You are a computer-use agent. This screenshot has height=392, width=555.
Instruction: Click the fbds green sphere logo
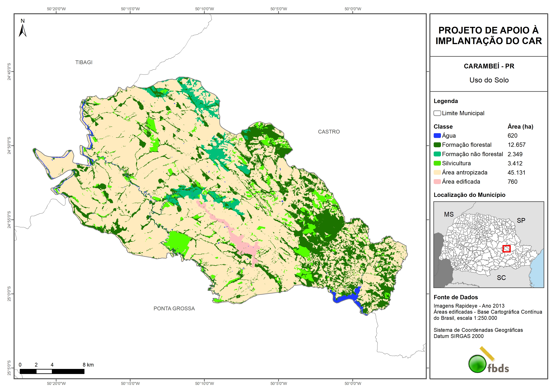pyautogui.click(x=477, y=364)
